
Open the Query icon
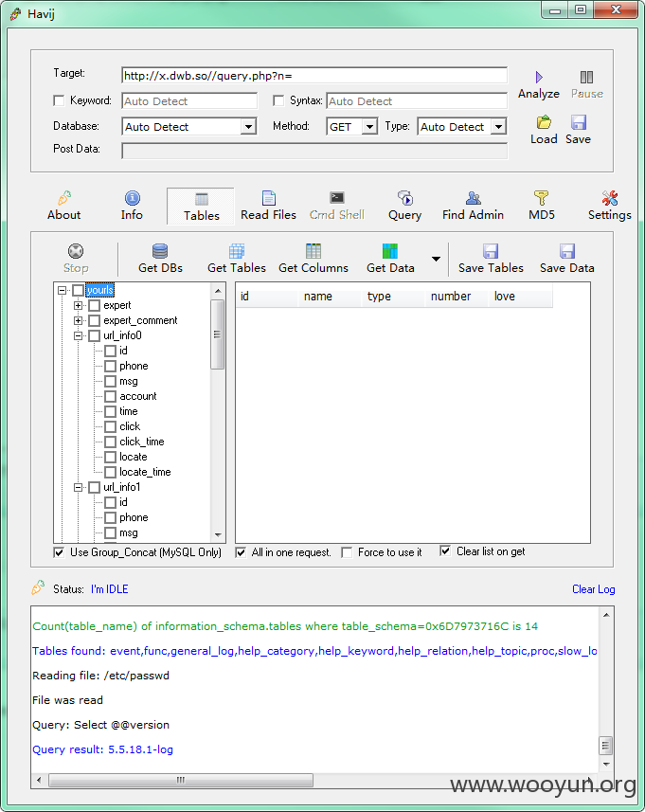pos(404,198)
